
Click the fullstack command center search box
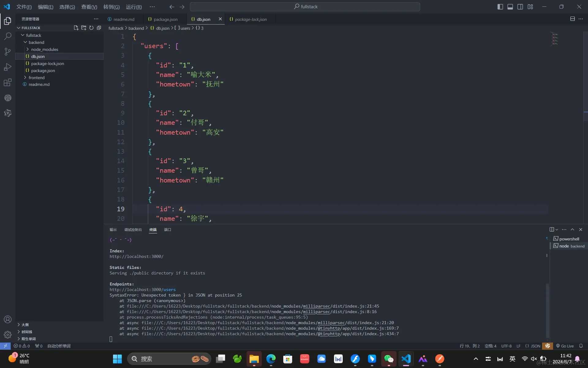(x=305, y=7)
